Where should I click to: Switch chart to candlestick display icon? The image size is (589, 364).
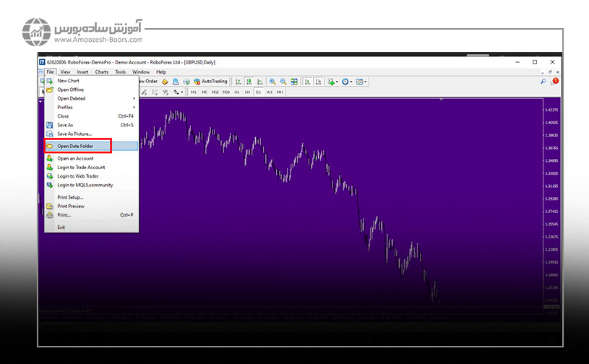tap(248, 82)
